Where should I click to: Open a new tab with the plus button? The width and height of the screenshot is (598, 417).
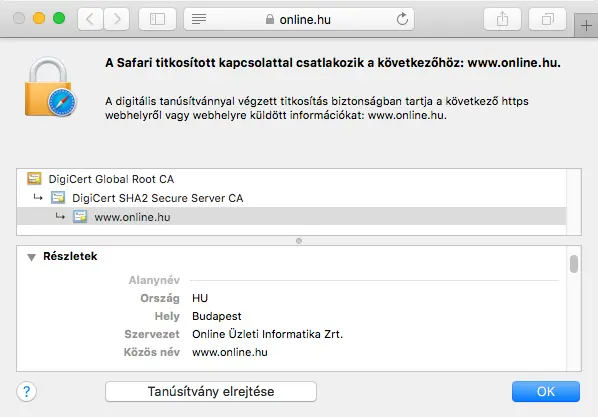(586, 26)
